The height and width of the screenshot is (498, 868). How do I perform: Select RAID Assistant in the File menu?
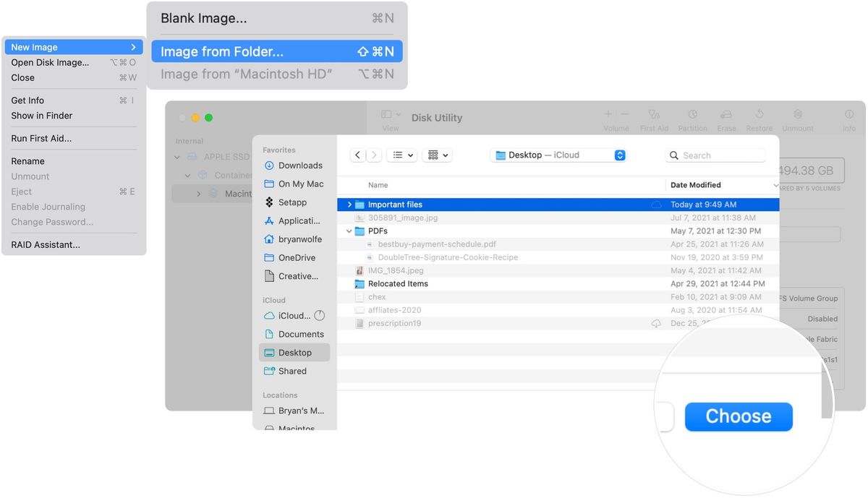click(46, 244)
